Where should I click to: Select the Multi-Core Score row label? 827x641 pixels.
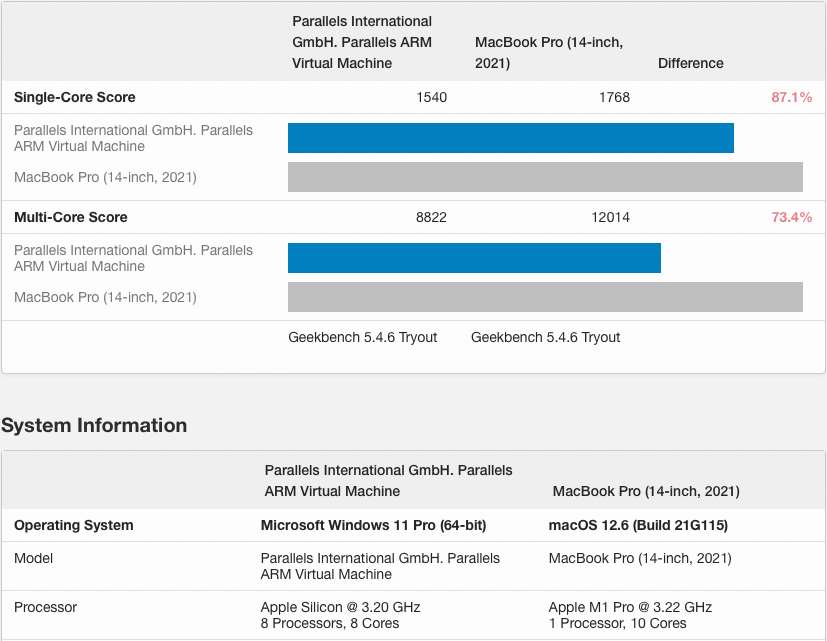[x=71, y=217]
